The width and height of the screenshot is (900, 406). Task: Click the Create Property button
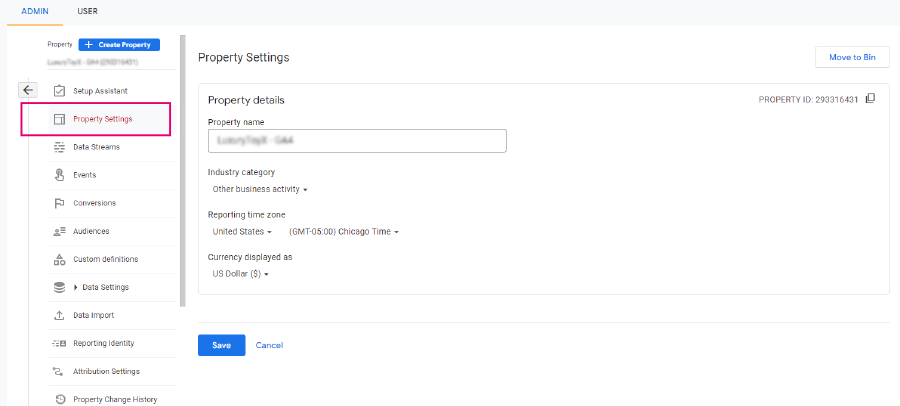[119, 45]
